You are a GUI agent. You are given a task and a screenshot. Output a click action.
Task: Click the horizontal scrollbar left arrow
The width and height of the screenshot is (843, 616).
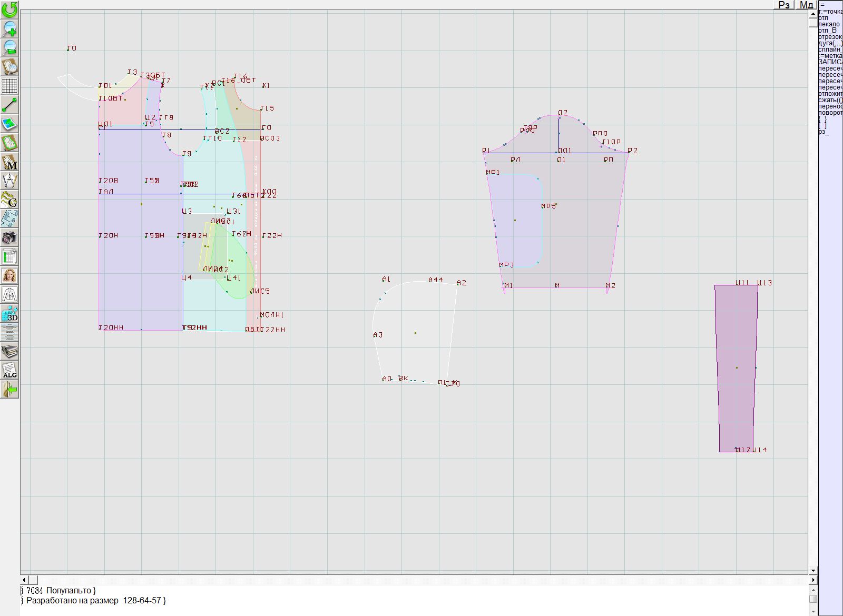24,580
